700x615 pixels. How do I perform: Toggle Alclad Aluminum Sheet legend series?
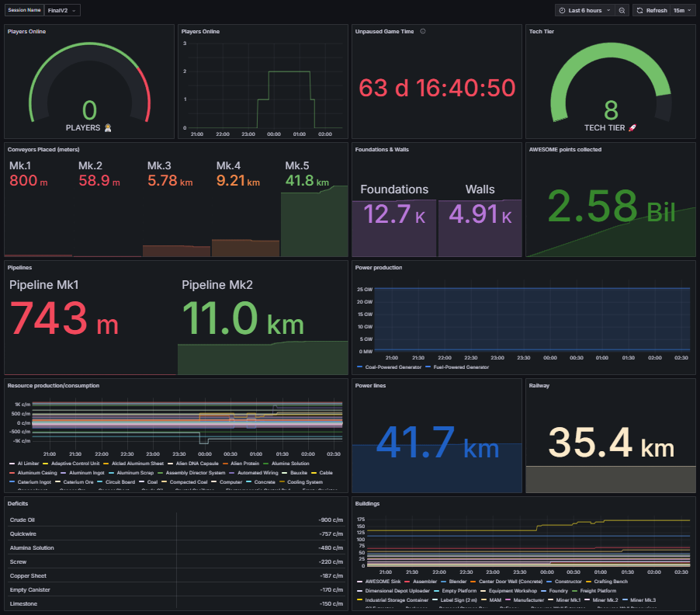coord(137,464)
